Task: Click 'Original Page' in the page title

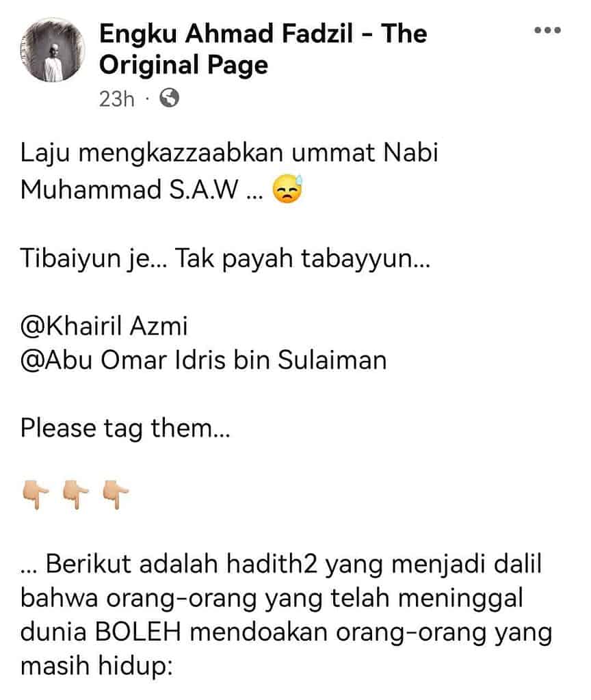Action: [x=183, y=65]
